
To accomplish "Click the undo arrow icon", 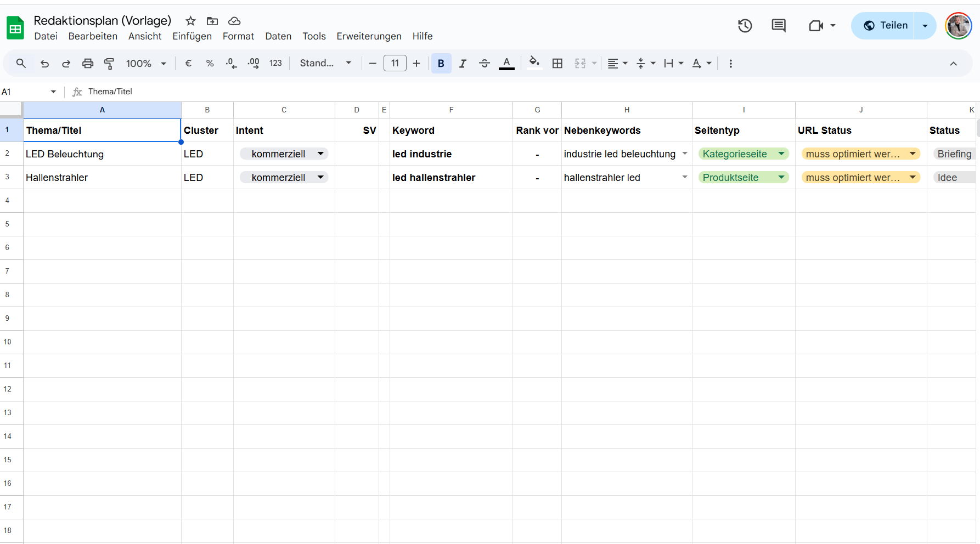I will (x=45, y=64).
